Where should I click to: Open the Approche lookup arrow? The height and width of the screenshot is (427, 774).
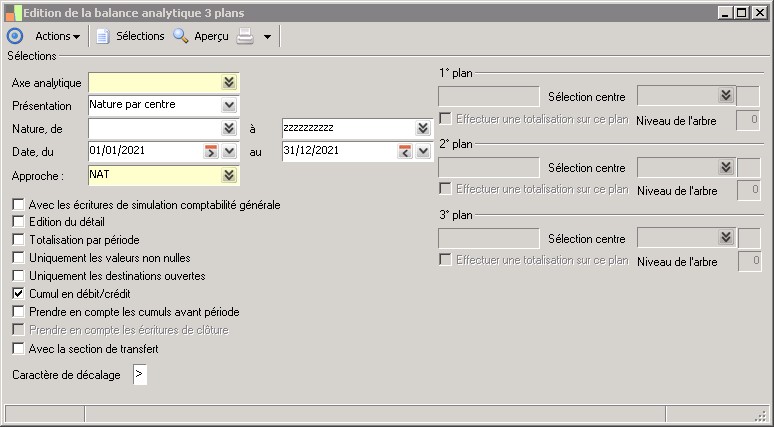(x=229, y=175)
